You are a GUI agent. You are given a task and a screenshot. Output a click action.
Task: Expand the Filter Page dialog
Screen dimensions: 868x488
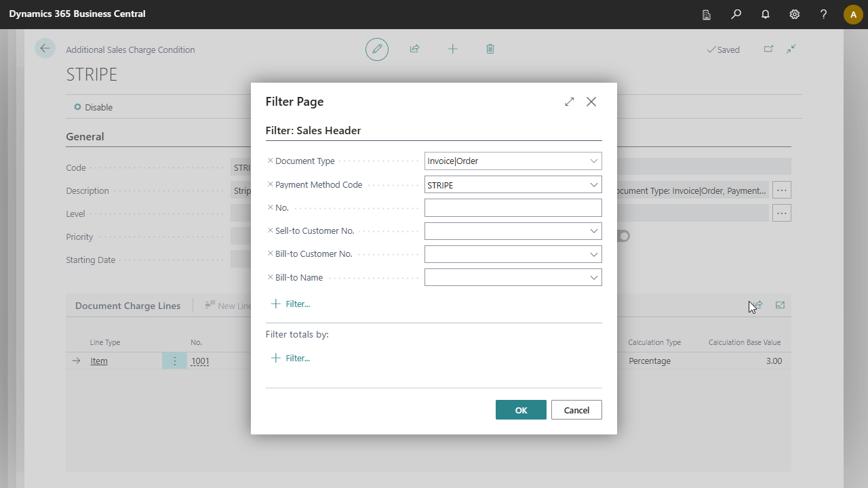click(x=569, y=102)
